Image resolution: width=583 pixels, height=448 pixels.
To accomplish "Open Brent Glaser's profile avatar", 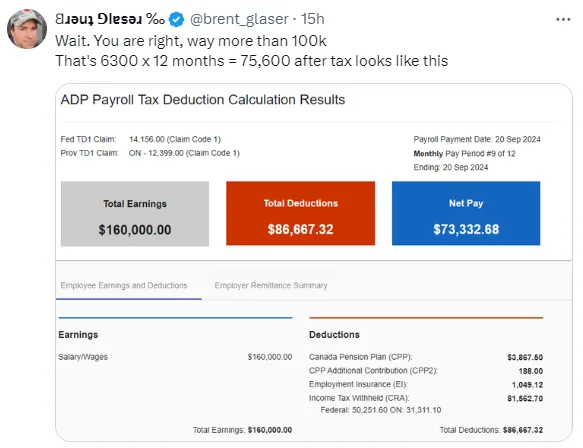I will pos(27,29).
